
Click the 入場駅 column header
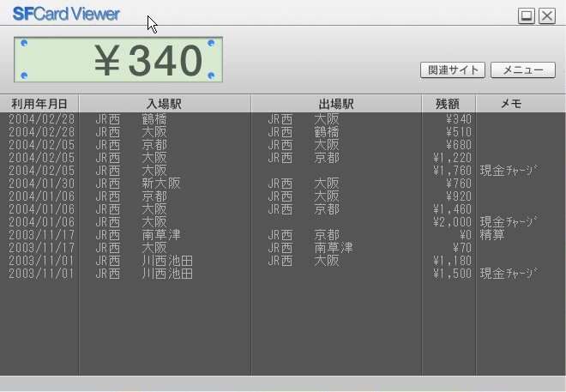pos(164,104)
